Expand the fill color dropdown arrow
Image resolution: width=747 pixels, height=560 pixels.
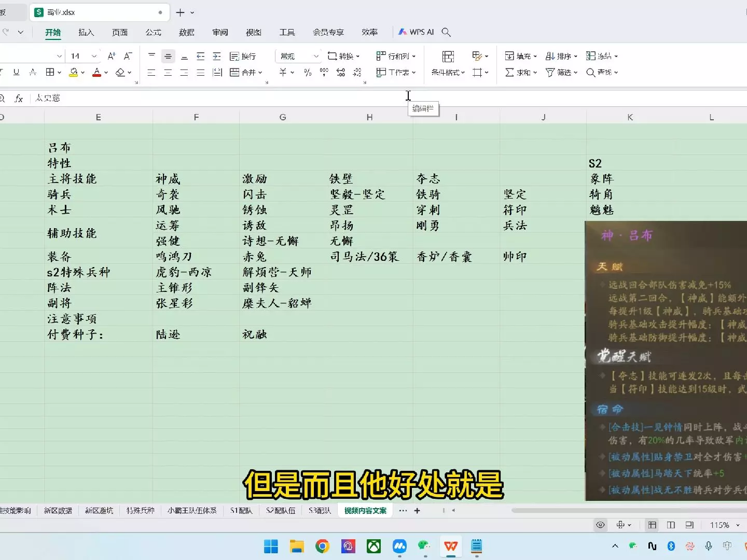[x=82, y=73]
